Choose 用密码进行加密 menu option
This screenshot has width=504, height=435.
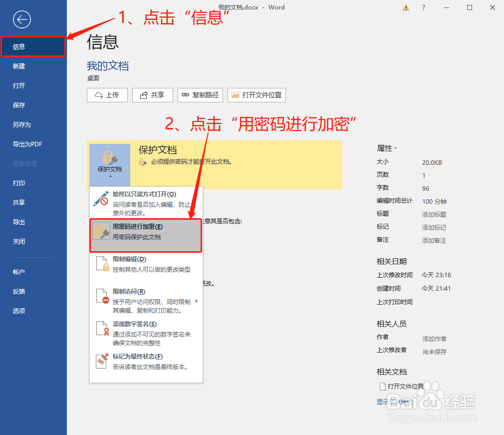[x=146, y=236]
